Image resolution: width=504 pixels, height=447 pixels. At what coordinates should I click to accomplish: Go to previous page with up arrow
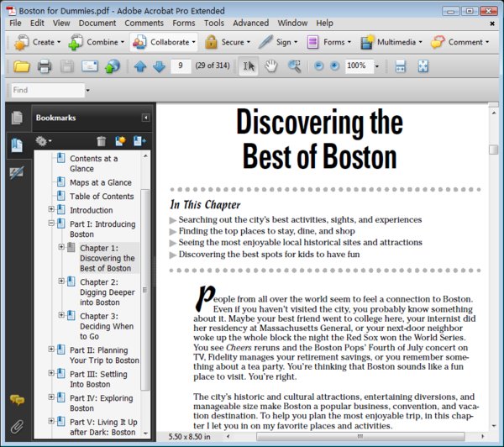pos(139,66)
